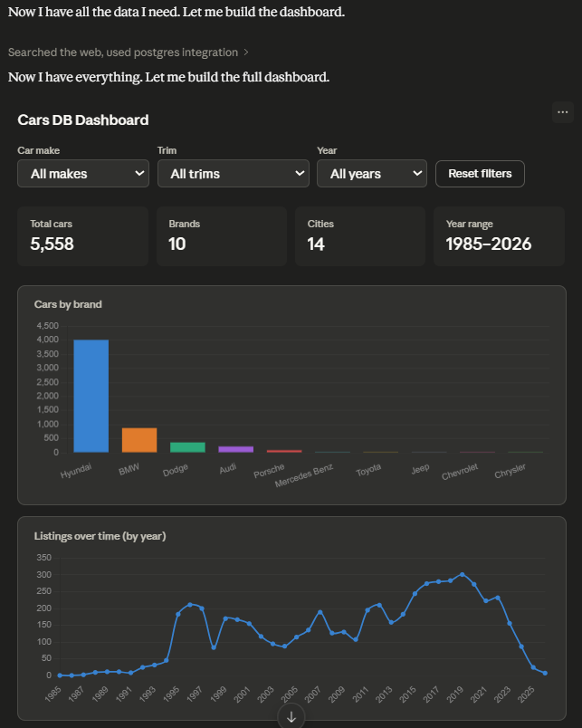Image resolution: width=582 pixels, height=728 pixels.
Task: Select the blue Hyundai bar
Action: (91, 396)
